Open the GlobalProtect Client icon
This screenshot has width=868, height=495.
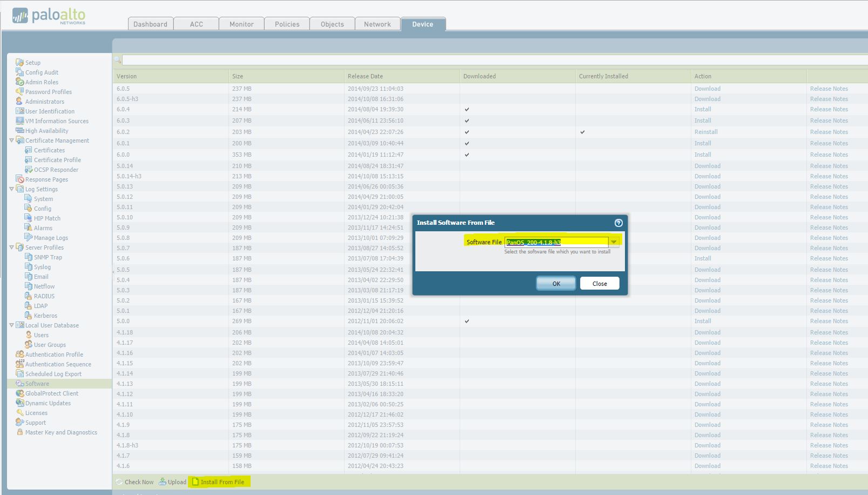click(x=19, y=393)
